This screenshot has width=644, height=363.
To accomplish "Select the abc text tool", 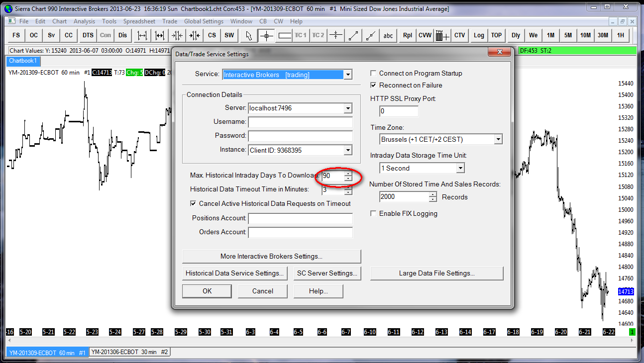I will pos(388,35).
